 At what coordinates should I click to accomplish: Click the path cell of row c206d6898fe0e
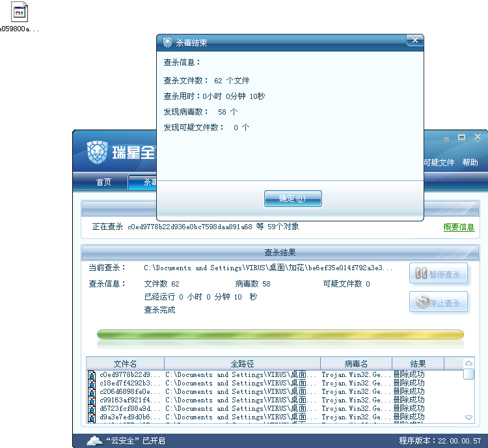pos(241,391)
